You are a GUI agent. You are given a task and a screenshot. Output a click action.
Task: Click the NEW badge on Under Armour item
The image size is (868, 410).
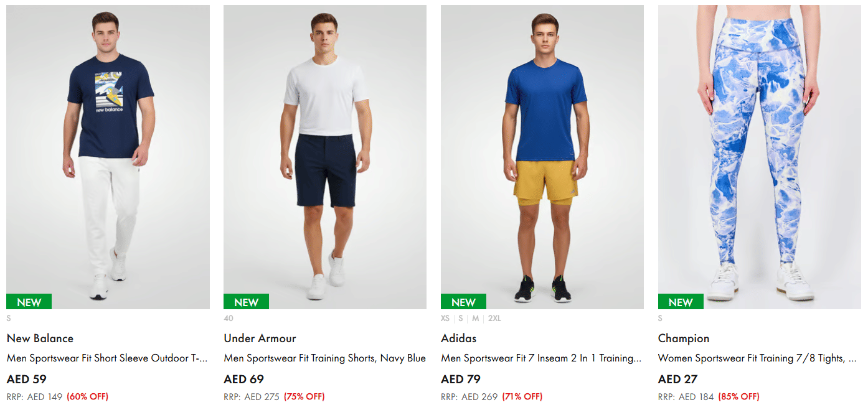(246, 302)
